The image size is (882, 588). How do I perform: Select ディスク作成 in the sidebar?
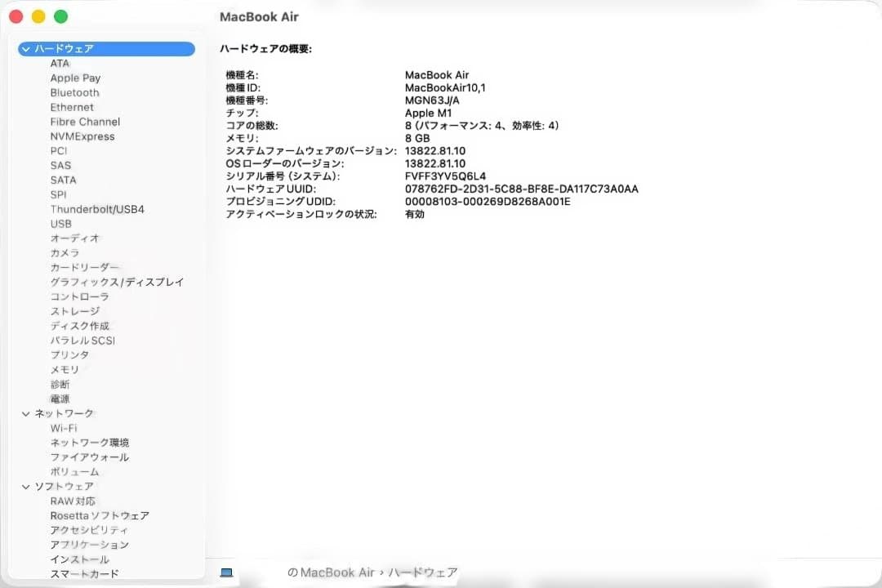point(79,327)
